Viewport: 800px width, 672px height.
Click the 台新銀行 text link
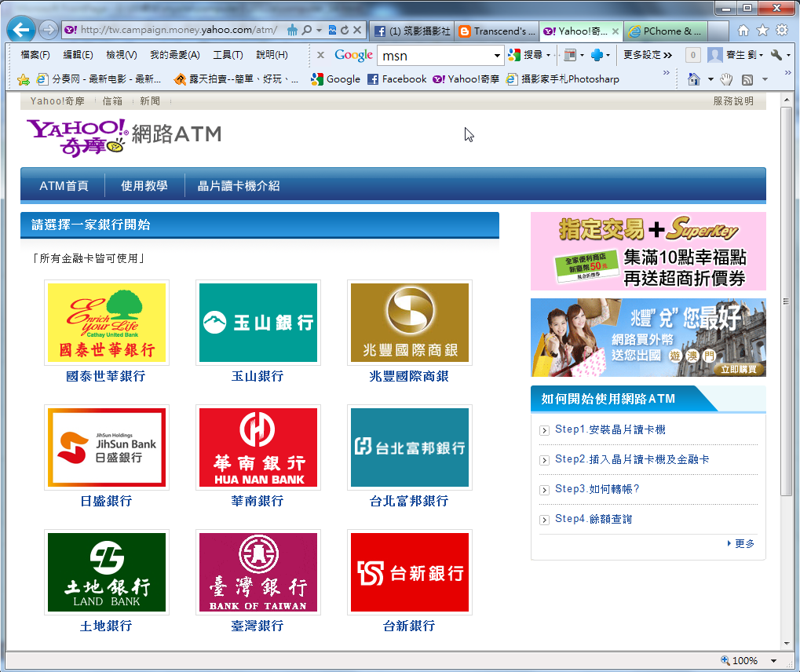pos(409,626)
